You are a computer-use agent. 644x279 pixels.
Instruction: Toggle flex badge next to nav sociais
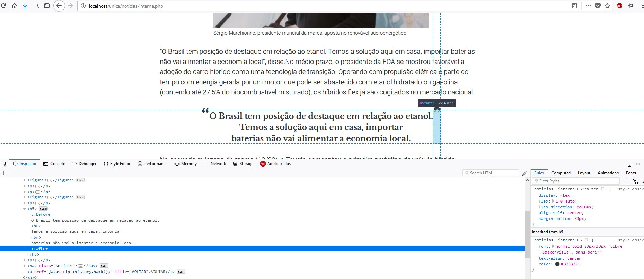[104, 266]
